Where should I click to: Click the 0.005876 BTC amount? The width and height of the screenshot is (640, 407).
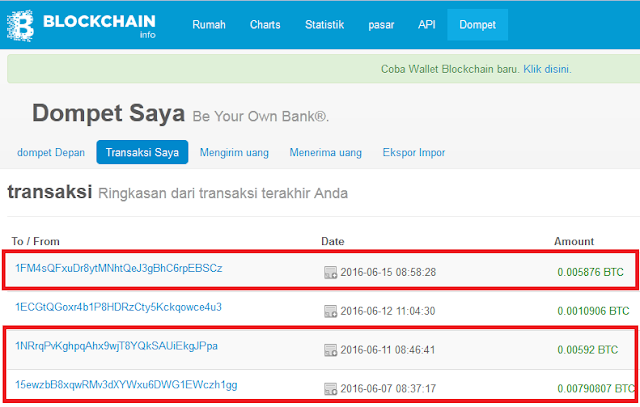pyautogui.click(x=590, y=272)
